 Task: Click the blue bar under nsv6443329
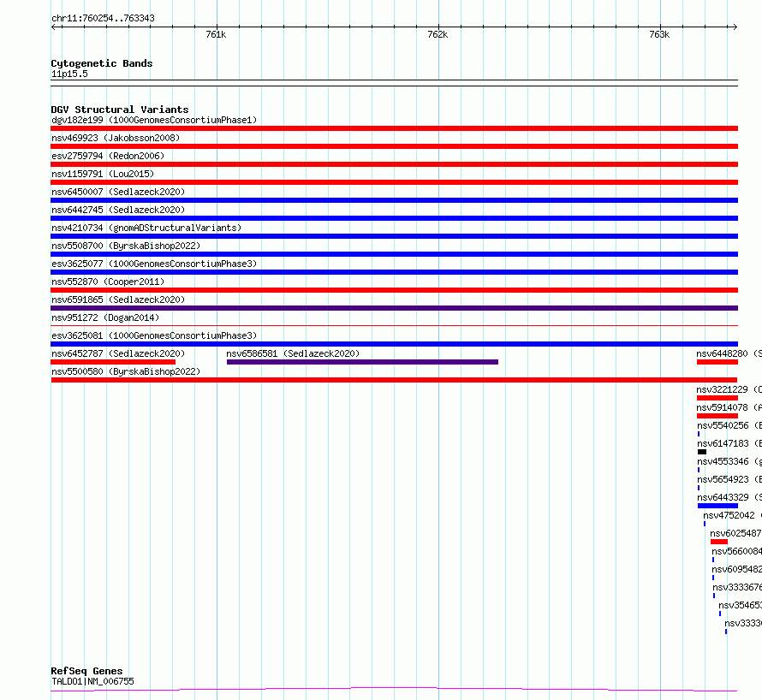[717, 506]
